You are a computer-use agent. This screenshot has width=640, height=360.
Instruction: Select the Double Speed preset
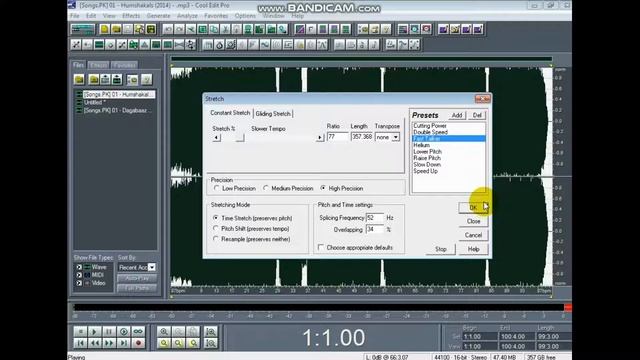449,132
